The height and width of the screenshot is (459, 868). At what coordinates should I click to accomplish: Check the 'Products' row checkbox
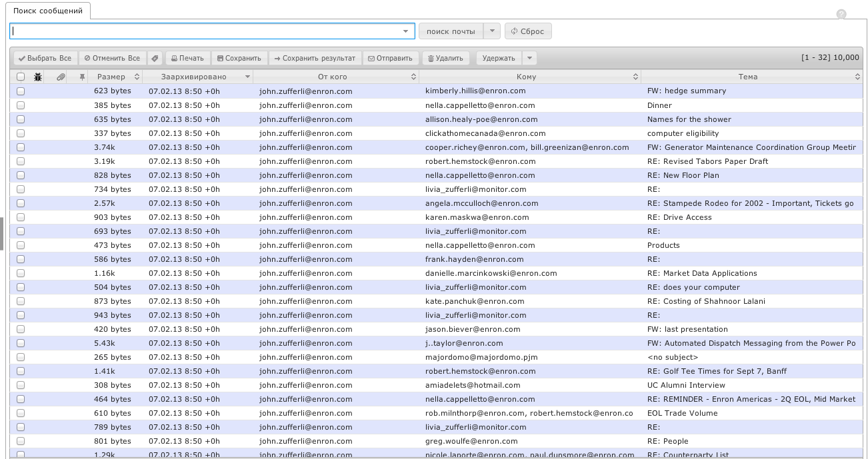[x=21, y=245]
